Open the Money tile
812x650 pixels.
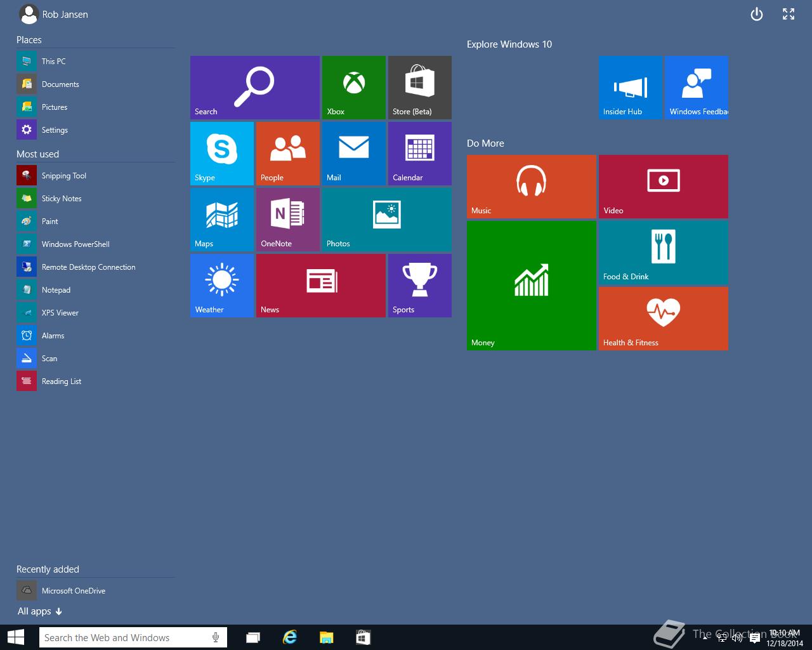coord(532,286)
